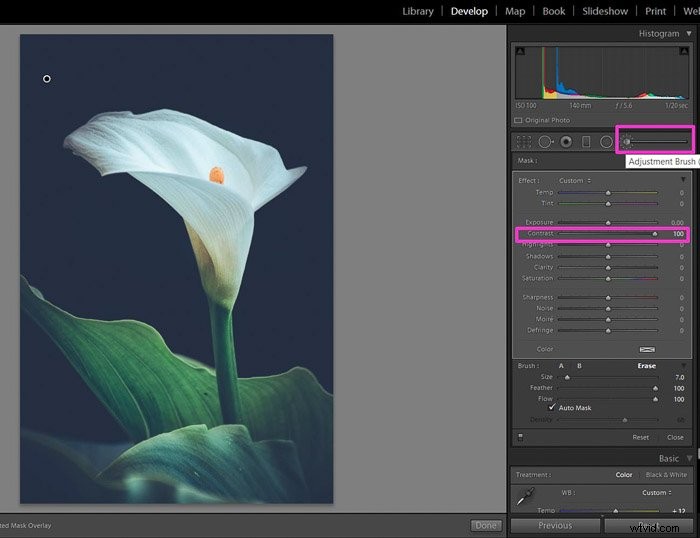Click the adjustment brush pin on photo

tap(47, 79)
